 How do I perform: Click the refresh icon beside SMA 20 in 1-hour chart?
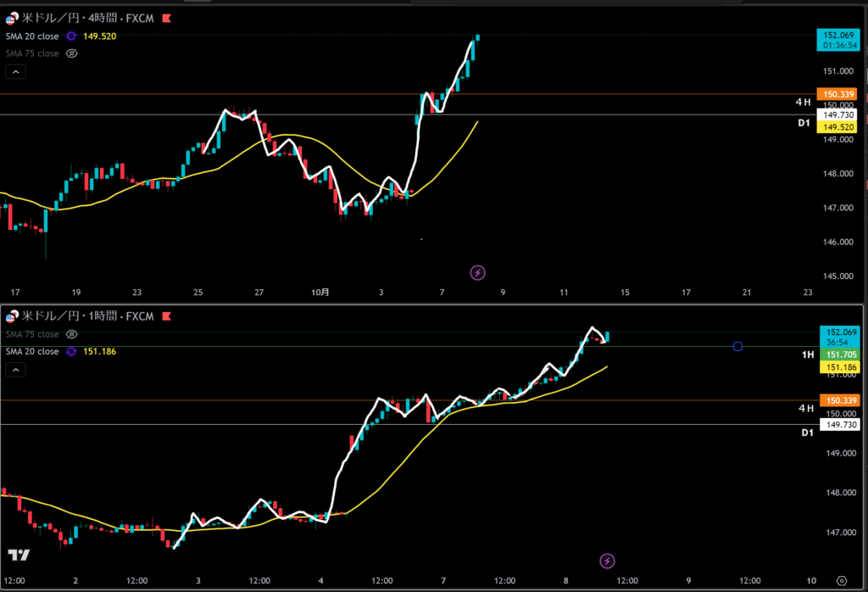(x=71, y=351)
